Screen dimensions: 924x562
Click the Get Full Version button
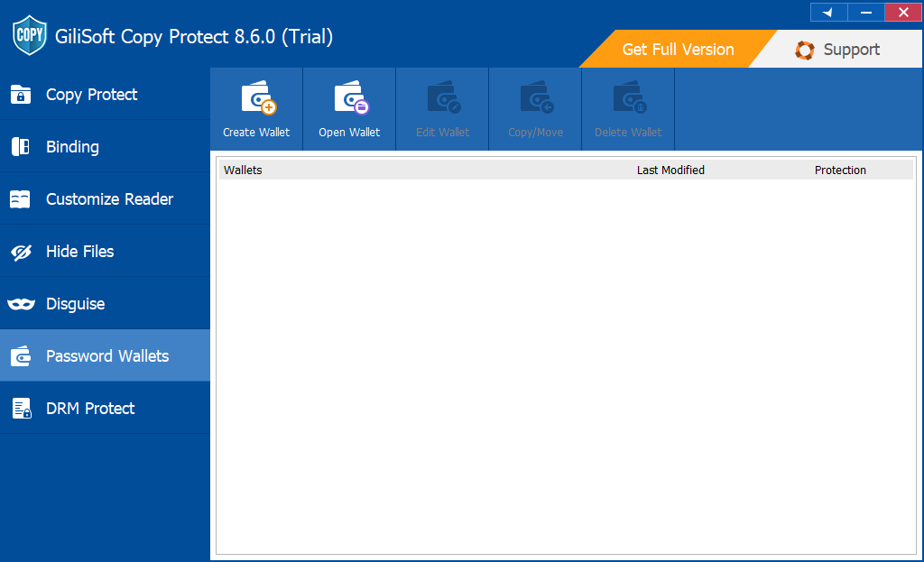point(678,50)
